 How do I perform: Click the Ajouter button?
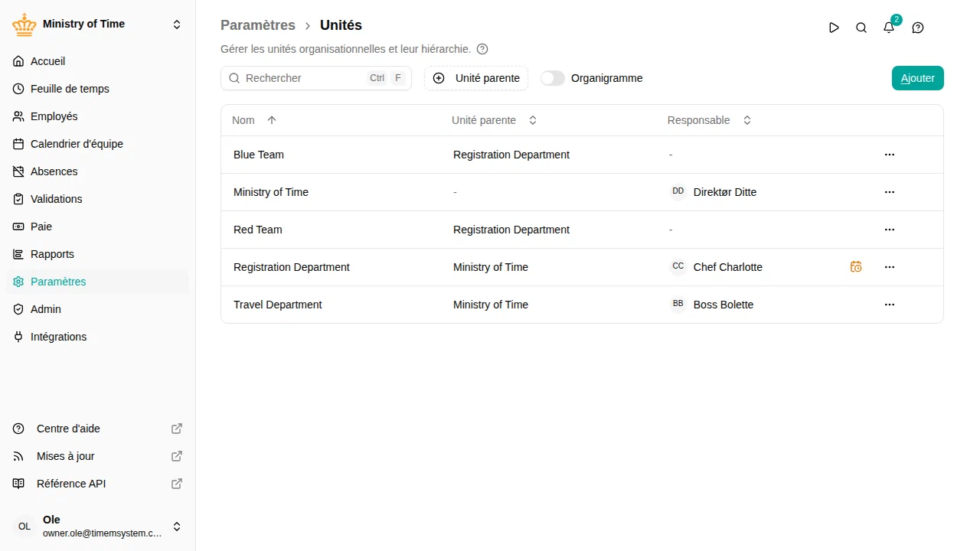pyautogui.click(x=918, y=78)
